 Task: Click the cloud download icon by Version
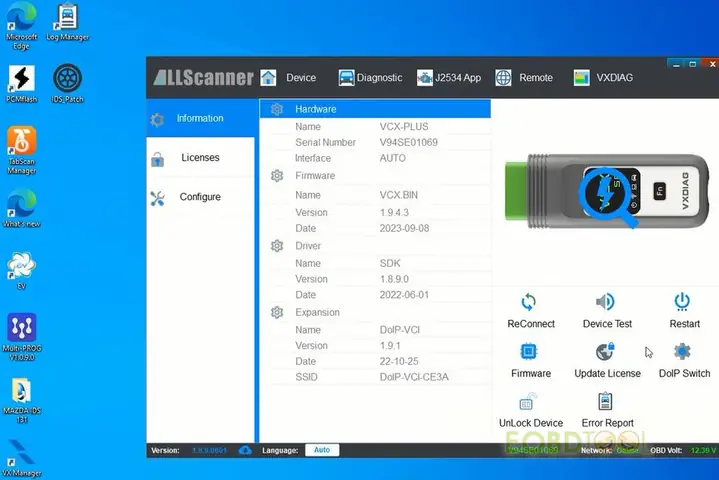[246, 451]
